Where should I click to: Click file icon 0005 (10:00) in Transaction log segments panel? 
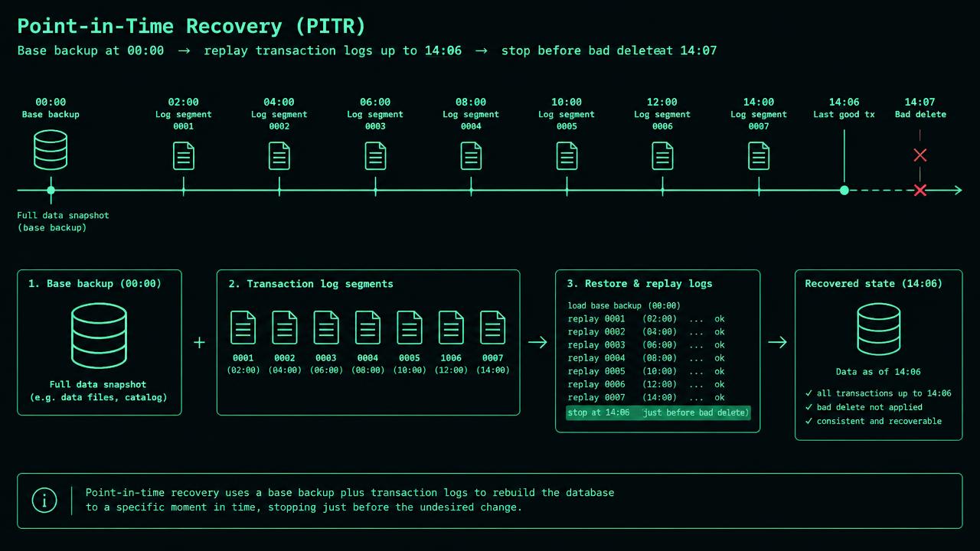coord(410,328)
